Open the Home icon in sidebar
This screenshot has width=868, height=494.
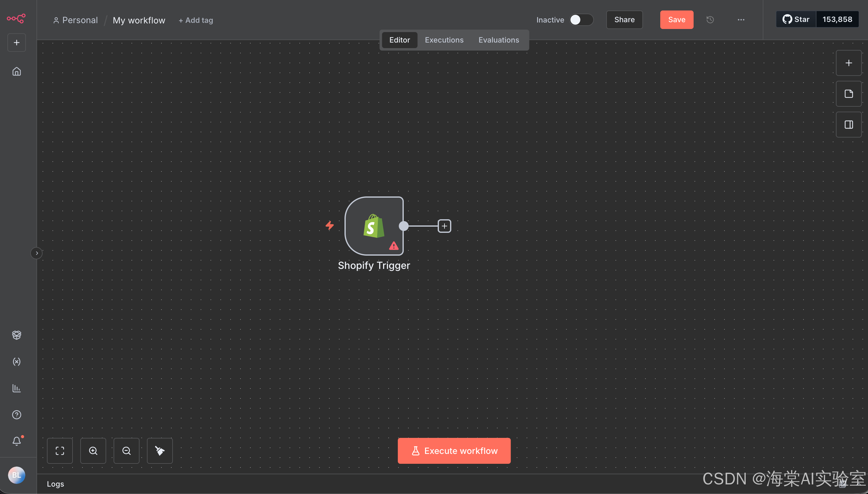click(16, 72)
